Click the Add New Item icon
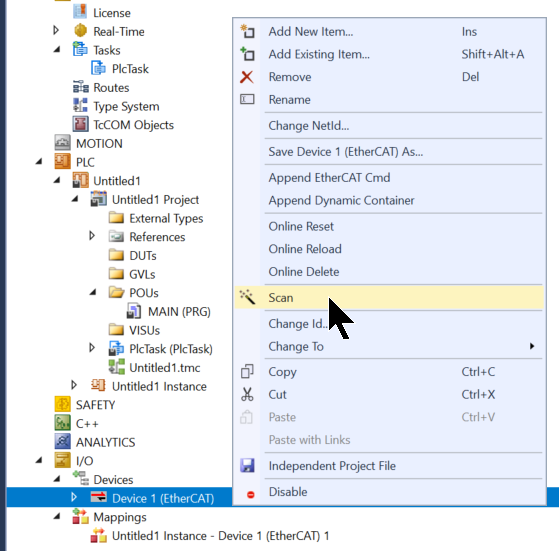This screenshot has width=559, height=551. (x=247, y=31)
